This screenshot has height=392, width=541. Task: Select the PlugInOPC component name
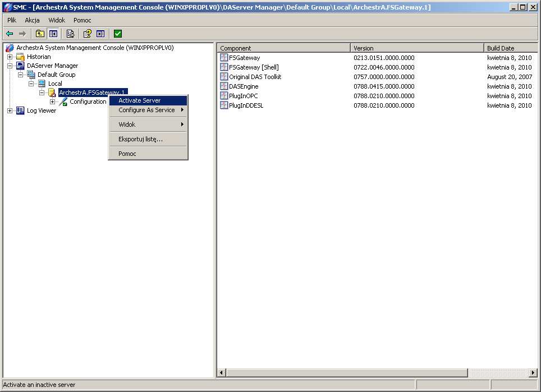243,96
